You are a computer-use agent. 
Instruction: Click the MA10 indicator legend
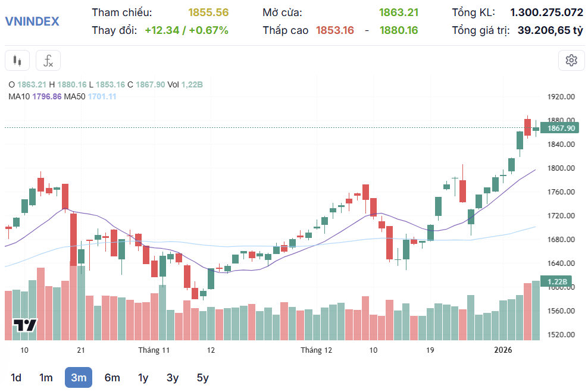pyautogui.click(x=35, y=96)
